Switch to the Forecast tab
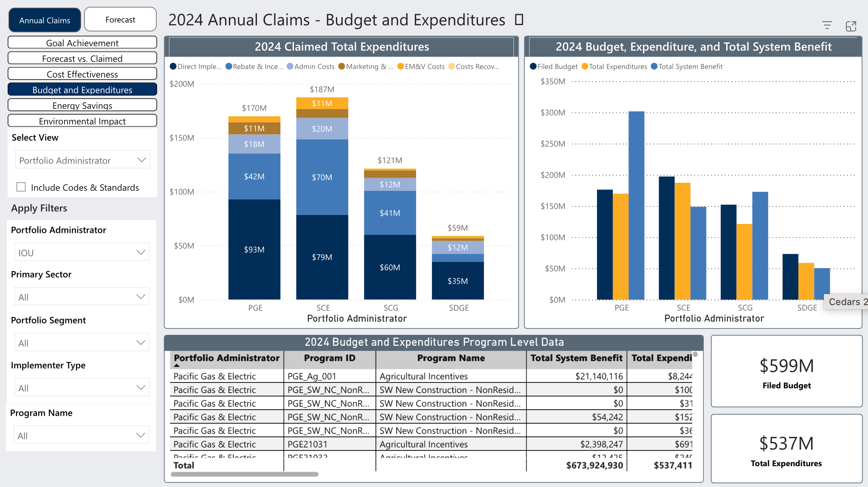The height and width of the screenshot is (487, 868). point(120,20)
